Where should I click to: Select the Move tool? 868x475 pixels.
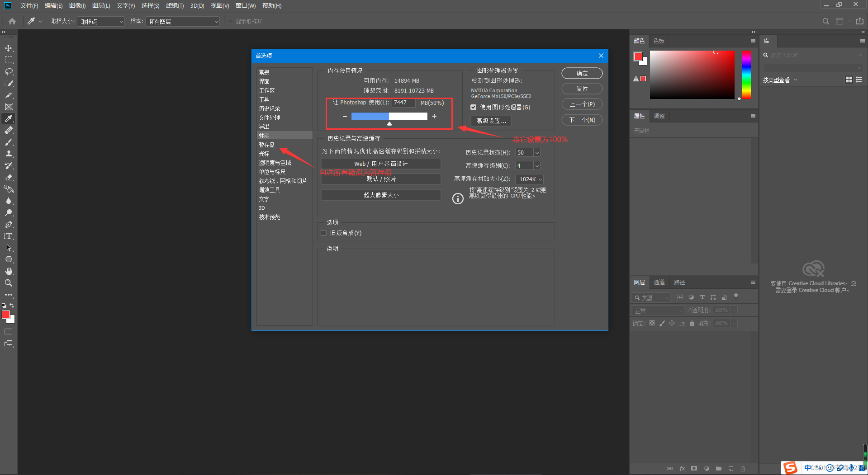tap(9, 48)
